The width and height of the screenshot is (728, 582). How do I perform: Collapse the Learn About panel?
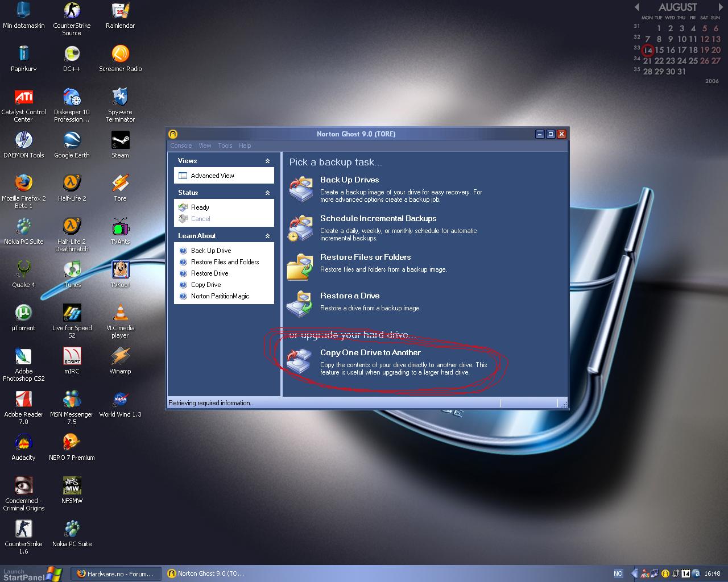point(267,236)
